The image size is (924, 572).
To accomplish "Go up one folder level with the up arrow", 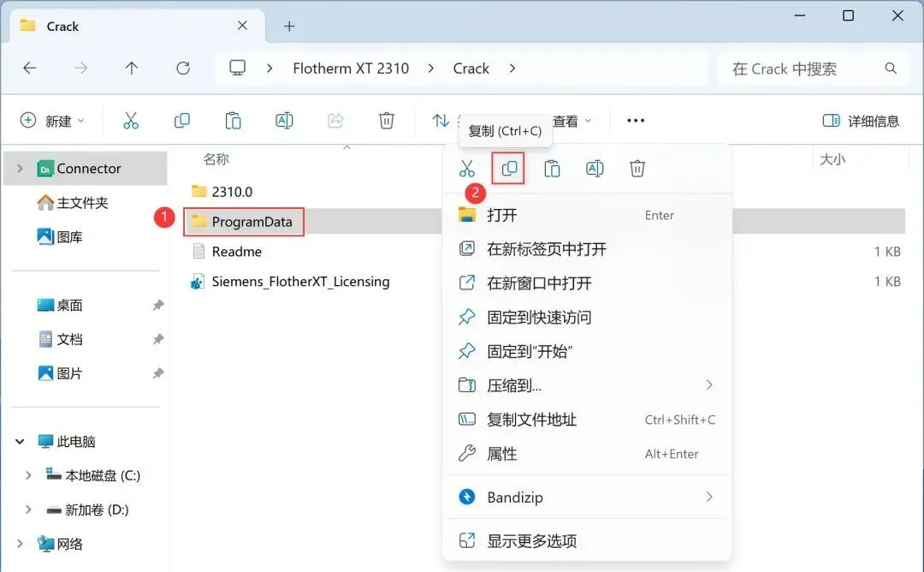I will click(132, 69).
